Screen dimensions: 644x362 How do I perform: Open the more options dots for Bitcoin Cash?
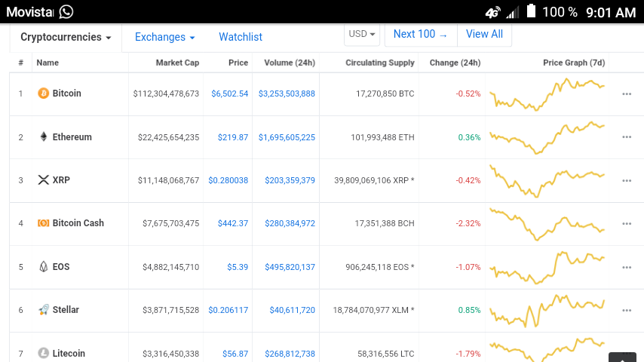(x=627, y=224)
